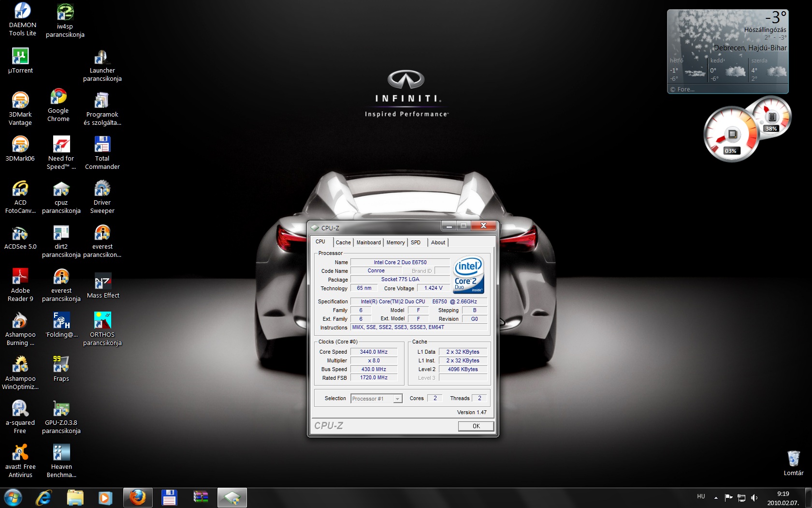Click the 4096 KBytes Level 2 cache value
812x508 pixels.
pos(463,370)
